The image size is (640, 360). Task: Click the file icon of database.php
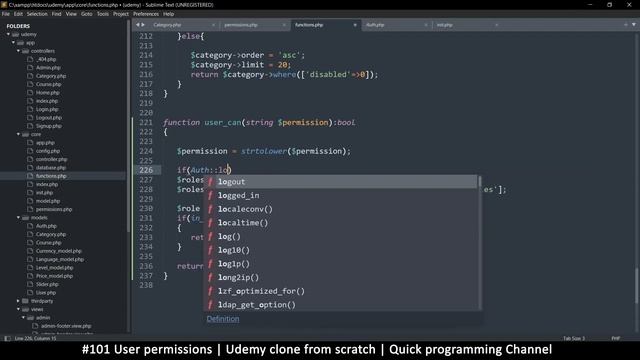(x=30, y=167)
